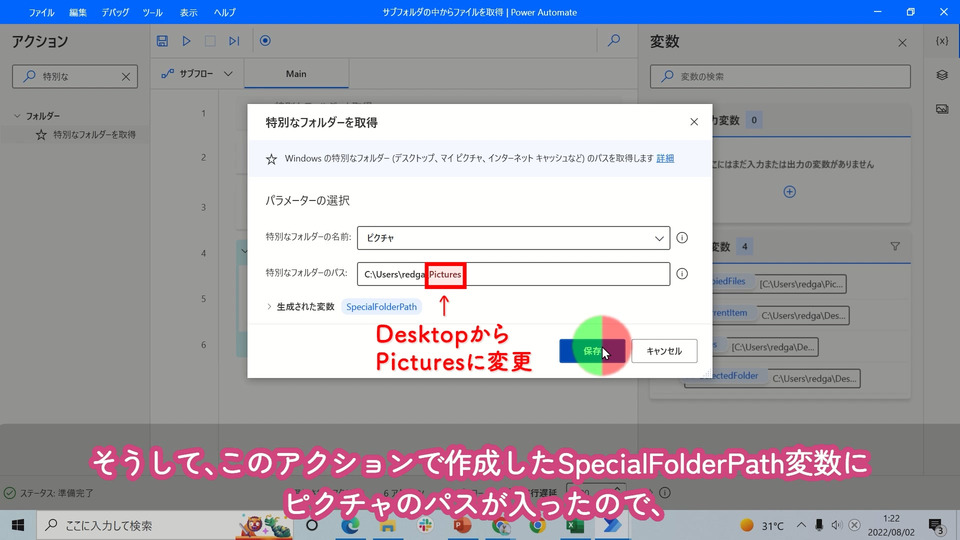The image size is (960, 540).
Task: Open UI elements layers icon
Action: [942, 75]
